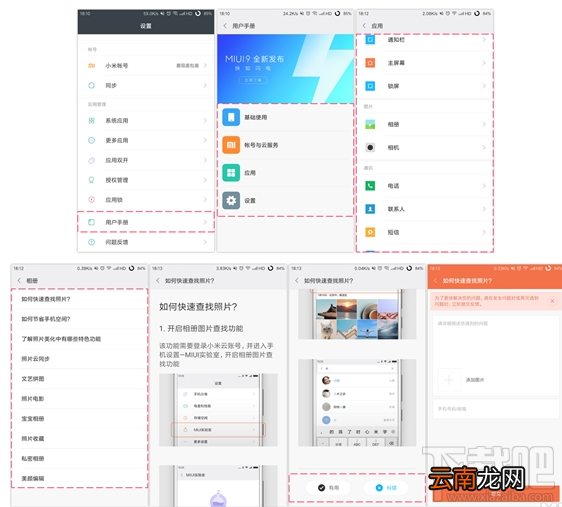Tap the settings screenshot with MIUI实验室 highlighted
Screen dimensions: 562x507
click(218, 410)
